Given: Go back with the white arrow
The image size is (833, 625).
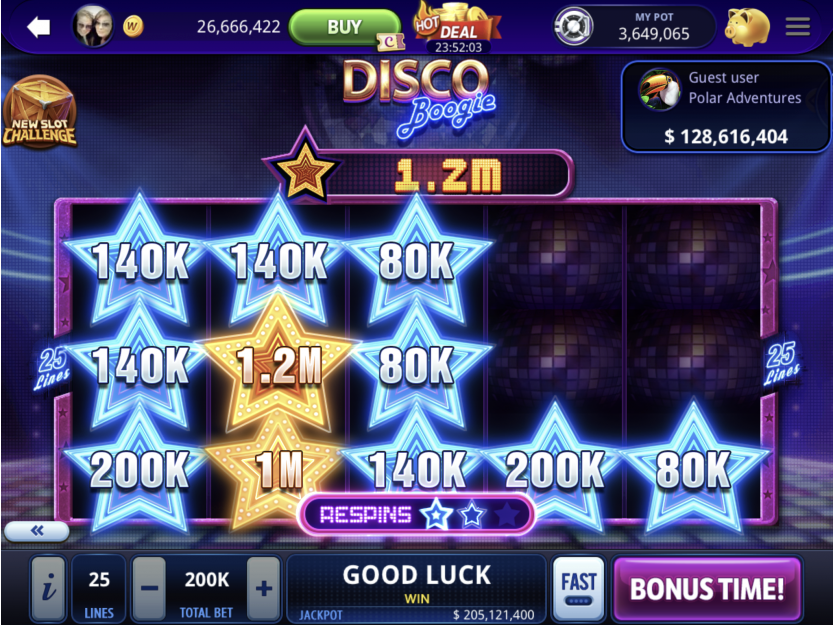Looking at the screenshot, I should point(38,27).
